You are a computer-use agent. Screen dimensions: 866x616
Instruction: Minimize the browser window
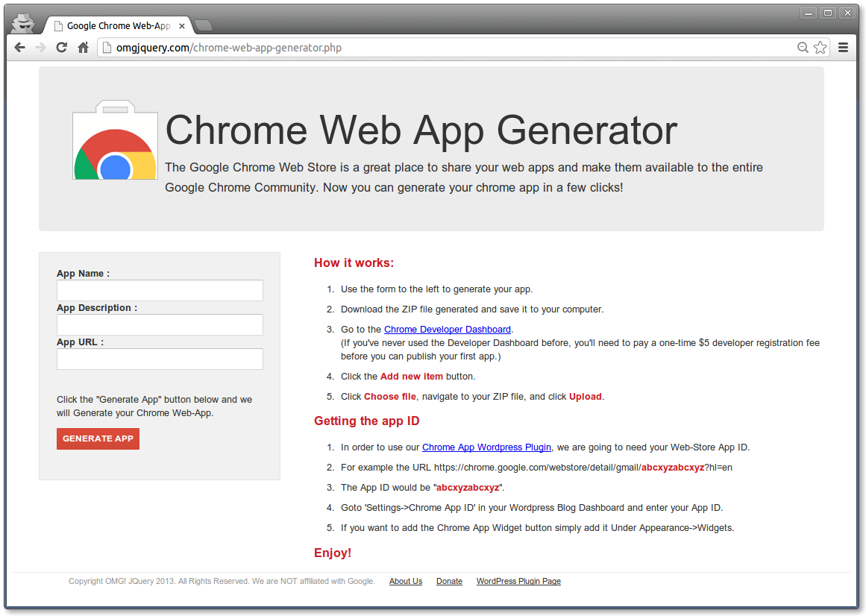coord(809,13)
